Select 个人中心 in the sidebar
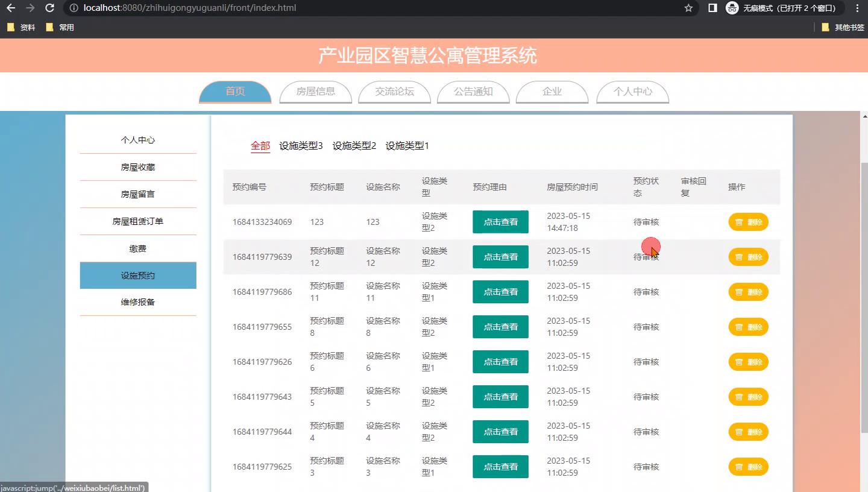Screen dimensions: 868x492 point(138,140)
